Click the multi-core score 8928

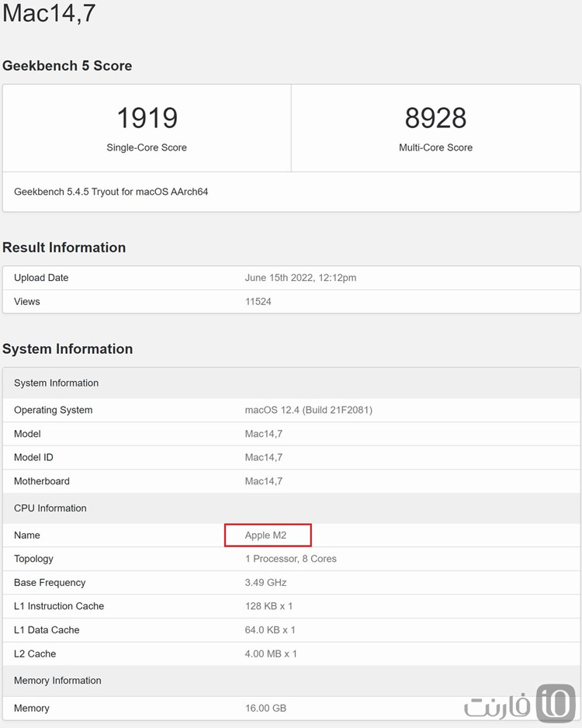[x=435, y=118]
